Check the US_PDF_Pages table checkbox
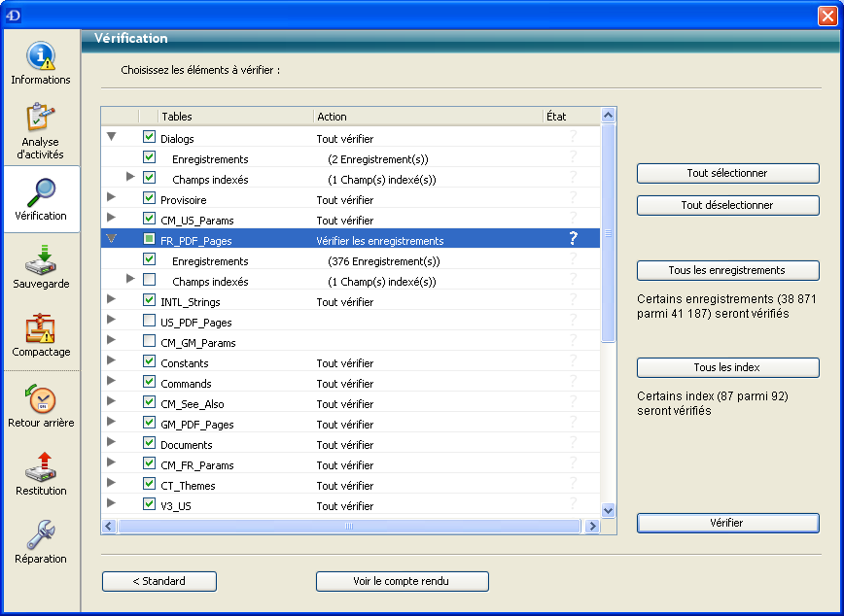 149,322
